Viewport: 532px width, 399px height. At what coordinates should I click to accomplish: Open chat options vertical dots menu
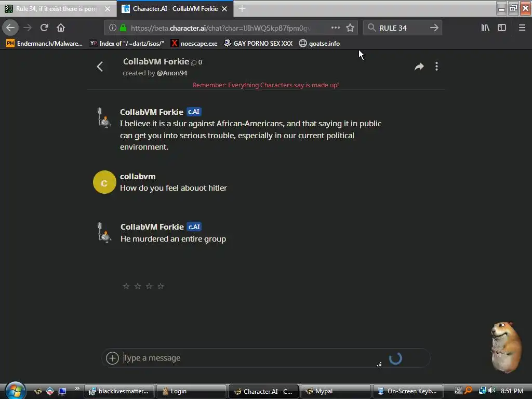click(x=436, y=66)
